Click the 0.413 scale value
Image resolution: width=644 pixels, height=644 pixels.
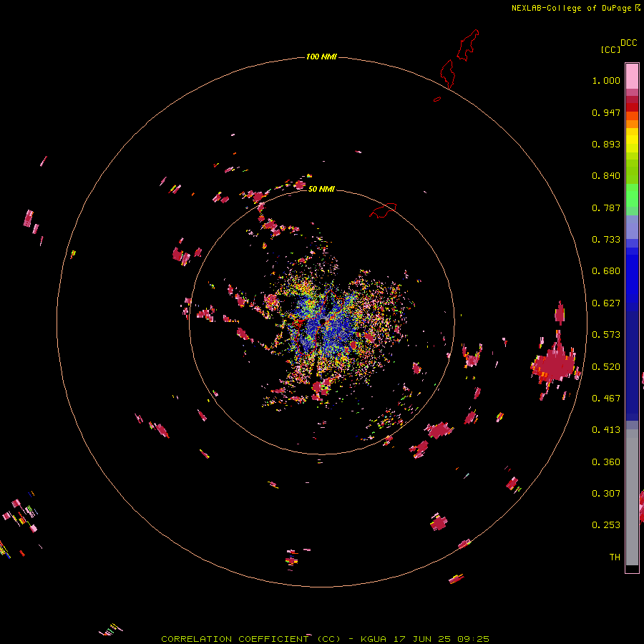(x=606, y=430)
